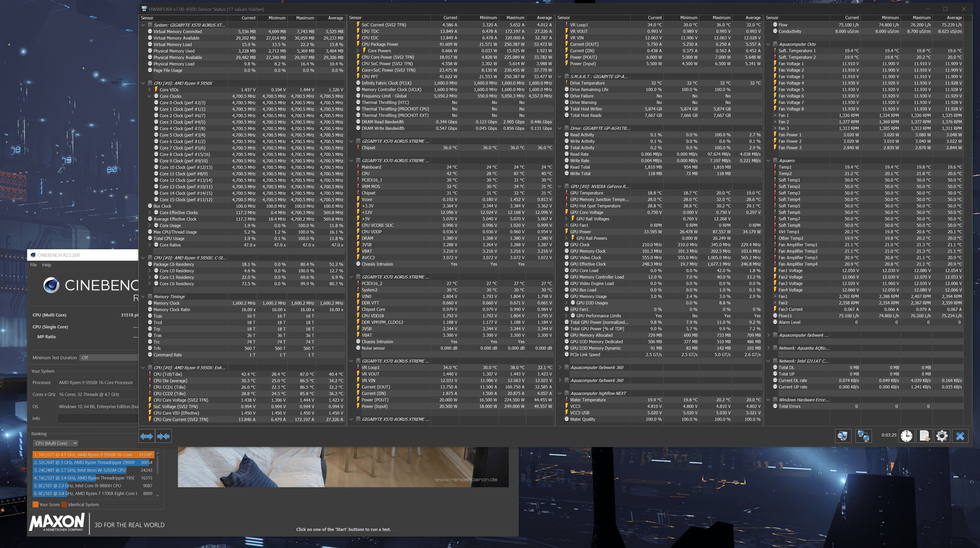
Task: Open the Help menu in Cinebench
Action: pos(46,265)
